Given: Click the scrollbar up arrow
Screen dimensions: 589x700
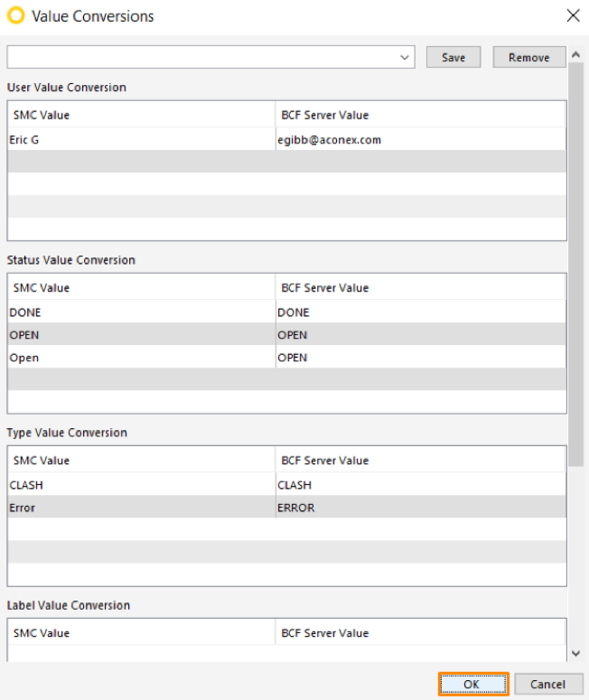Looking at the screenshot, I should click(x=576, y=54).
